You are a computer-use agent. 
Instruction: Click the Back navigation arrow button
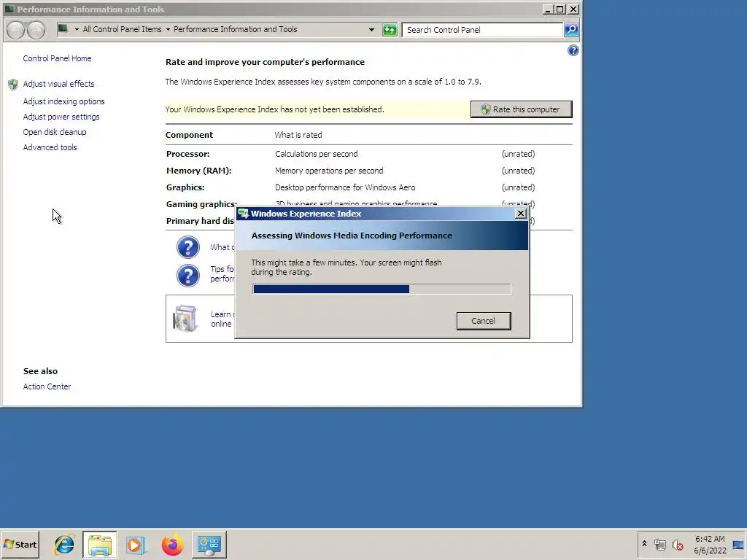pyautogui.click(x=15, y=30)
